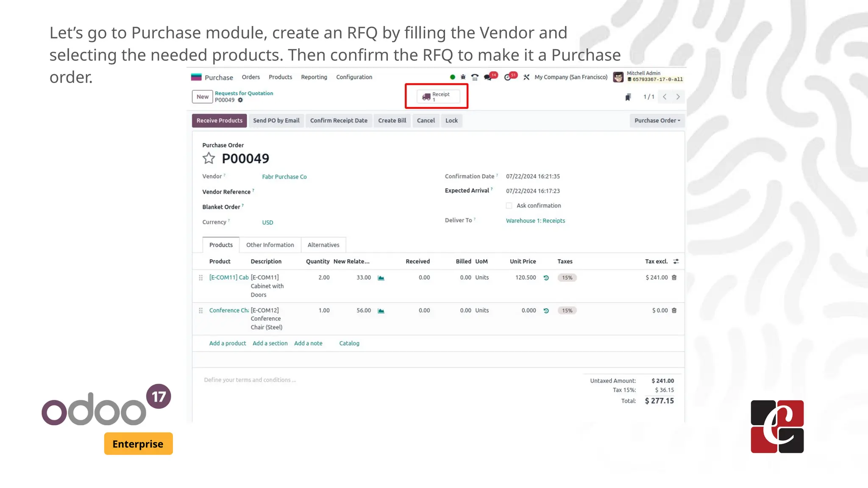Click Add a product
The image size is (868, 488).
coord(228,344)
